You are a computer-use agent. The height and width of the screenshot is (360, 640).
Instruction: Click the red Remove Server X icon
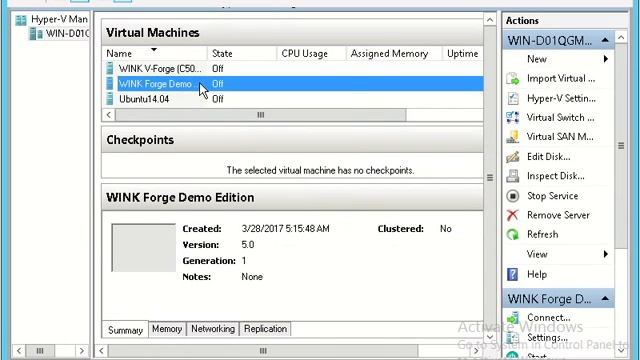[x=513, y=215]
